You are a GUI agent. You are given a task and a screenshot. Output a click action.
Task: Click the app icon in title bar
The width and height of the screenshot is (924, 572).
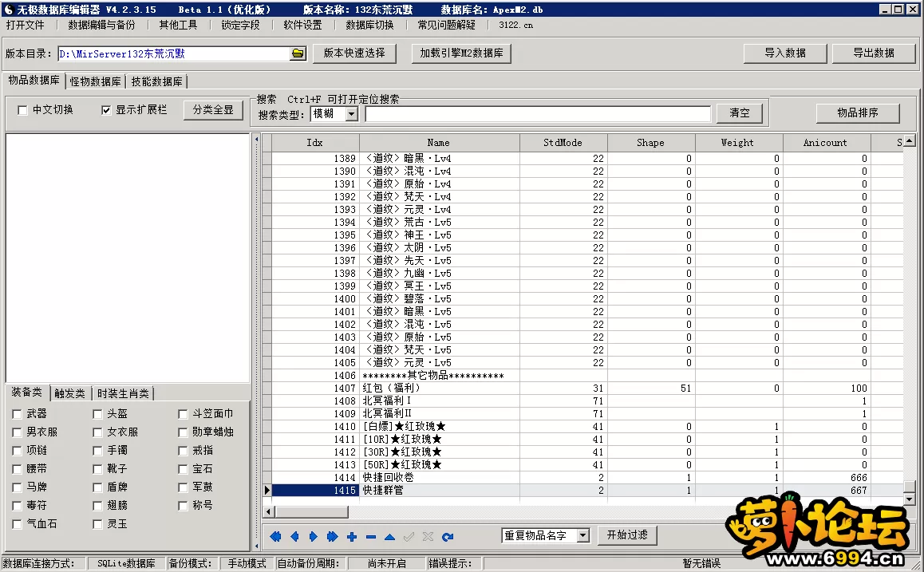click(x=8, y=10)
